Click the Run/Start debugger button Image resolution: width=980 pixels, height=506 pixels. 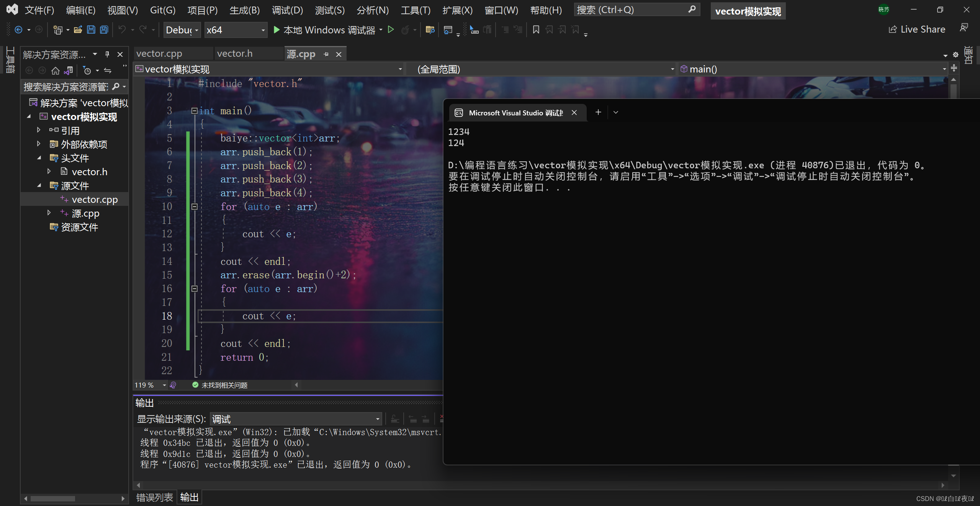click(x=276, y=30)
